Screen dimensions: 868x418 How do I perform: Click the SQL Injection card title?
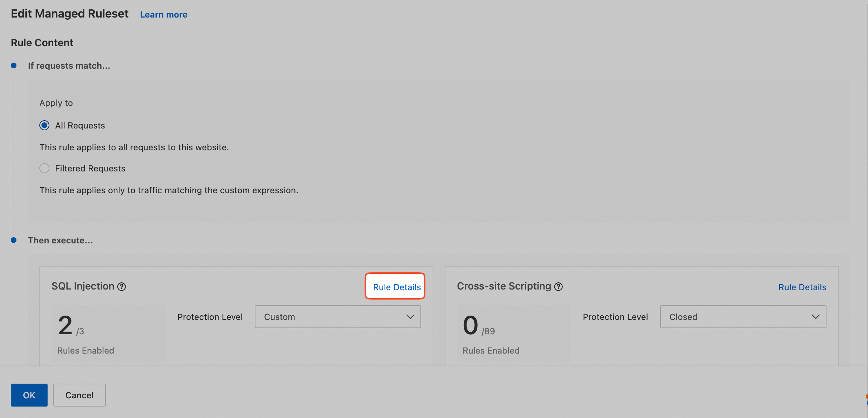click(83, 286)
